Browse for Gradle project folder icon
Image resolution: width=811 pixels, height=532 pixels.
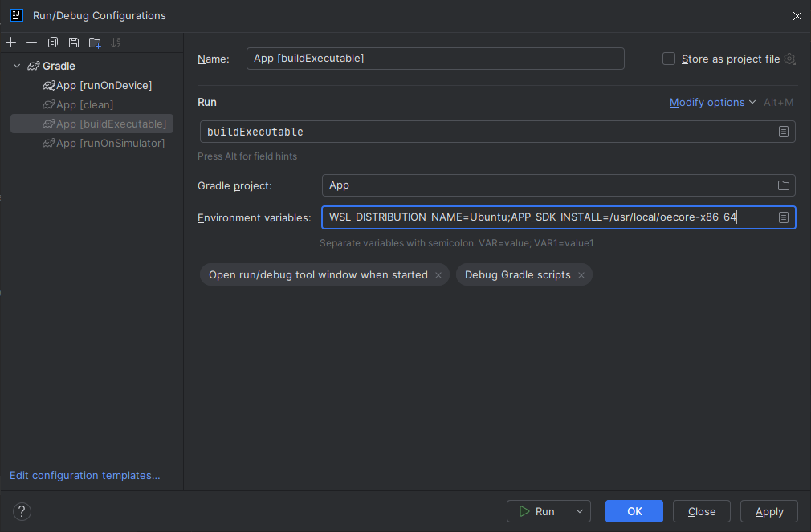click(x=783, y=185)
